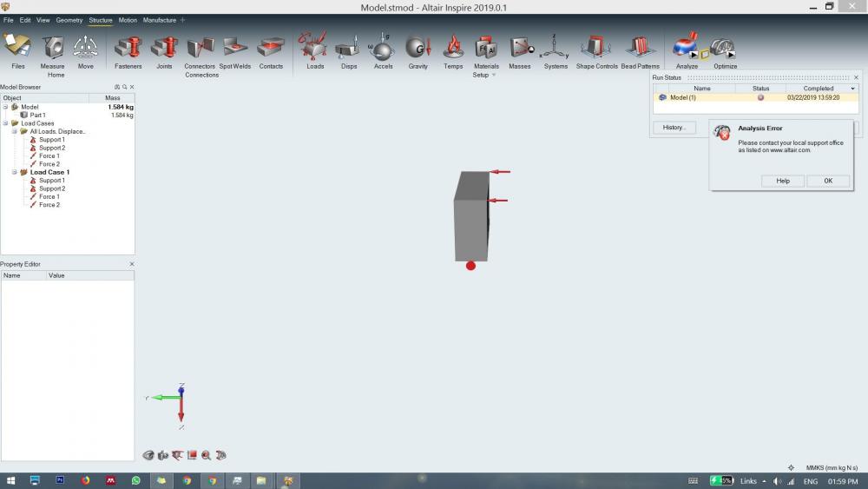Open the Contacts tool
868x489 pixels.
(271, 47)
